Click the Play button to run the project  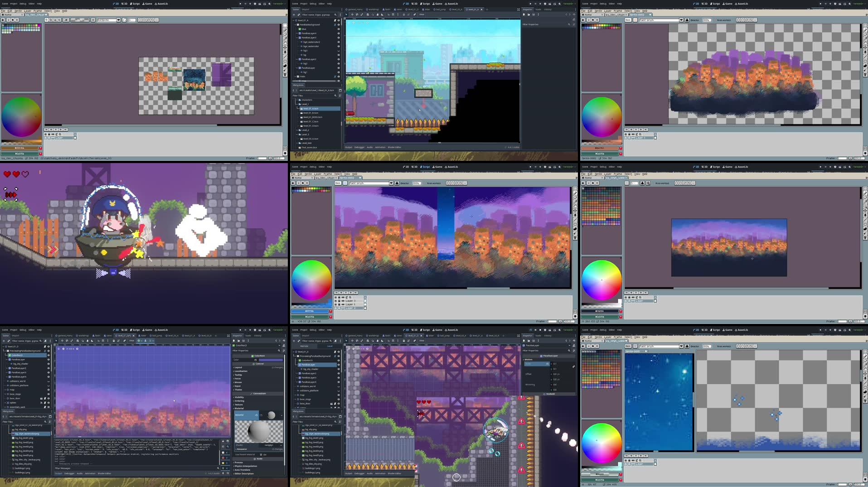tap(530, 4)
